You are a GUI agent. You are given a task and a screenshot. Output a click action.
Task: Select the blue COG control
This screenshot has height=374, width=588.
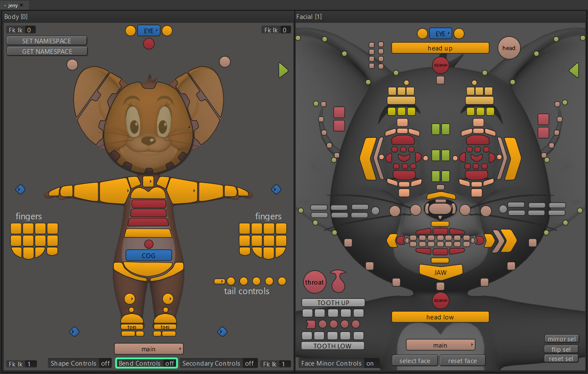pos(148,255)
